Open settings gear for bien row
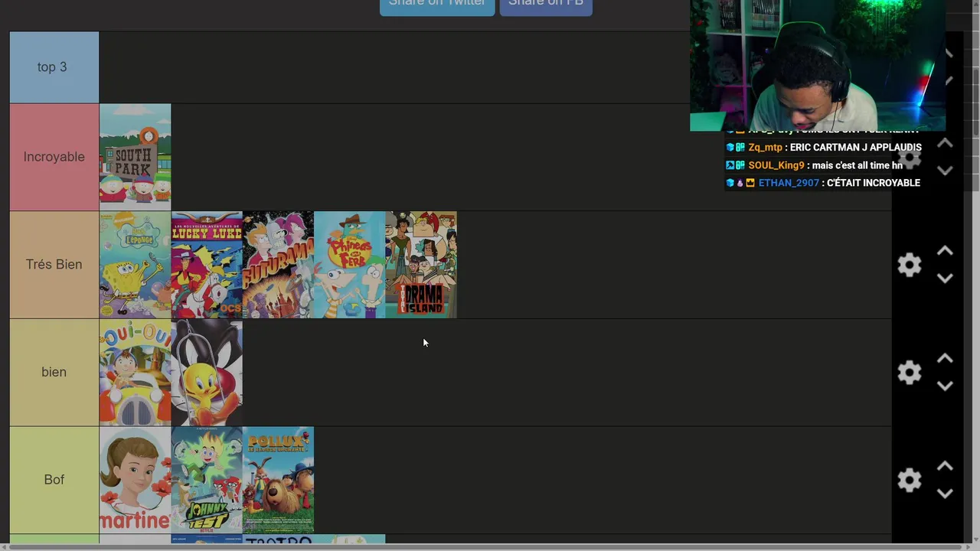Viewport: 980px width, 551px height. point(909,373)
